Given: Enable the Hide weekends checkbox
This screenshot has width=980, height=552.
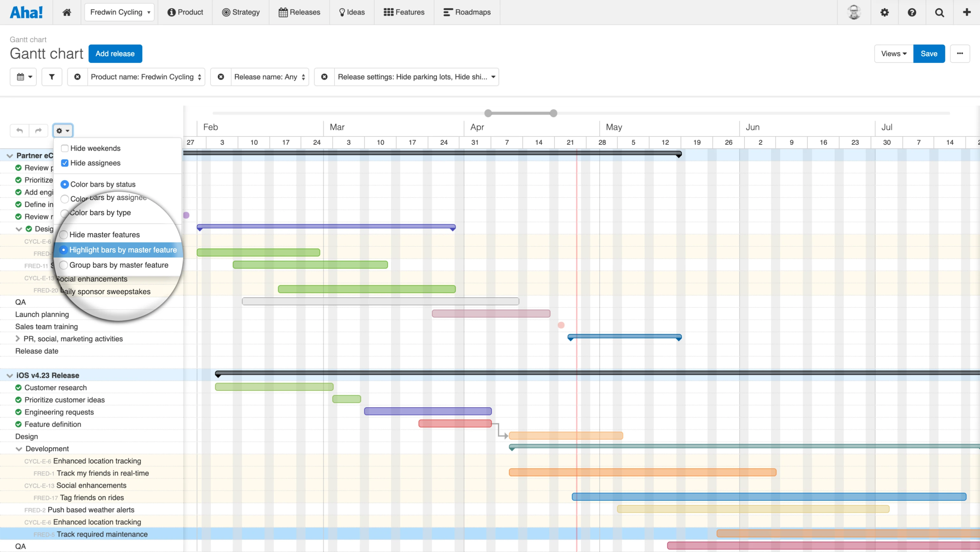Looking at the screenshot, I should coord(65,148).
